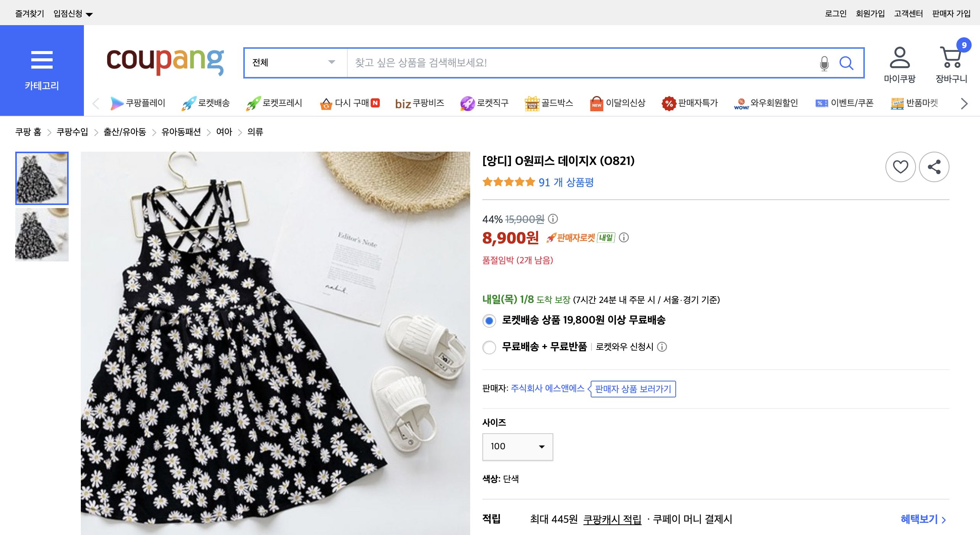Expand the size selector showing 100
980x535 pixels.
click(517, 447)
